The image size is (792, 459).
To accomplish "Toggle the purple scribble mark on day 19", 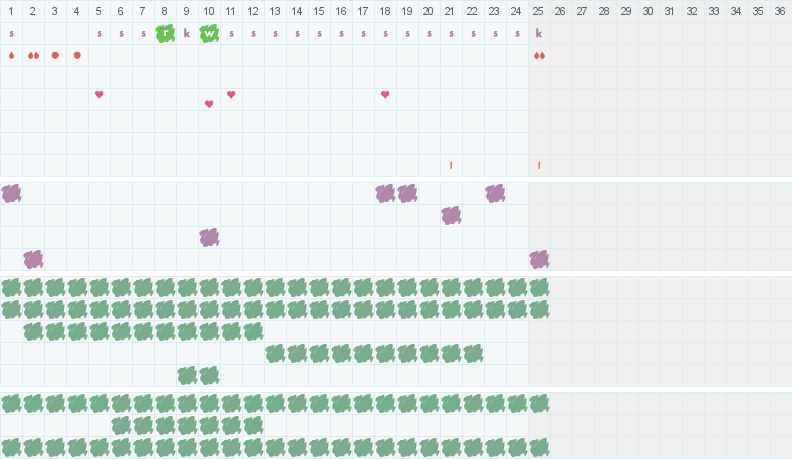I will (x=407, y=193).
